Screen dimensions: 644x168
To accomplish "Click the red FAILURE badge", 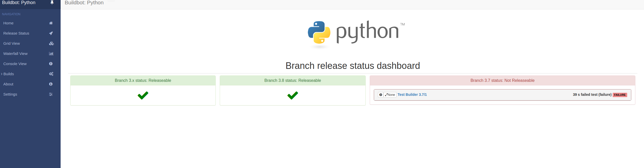I will [620, 95].
